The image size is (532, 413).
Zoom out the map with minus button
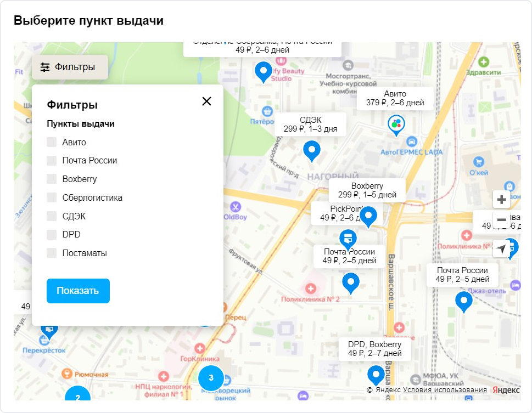pos(501,220)
